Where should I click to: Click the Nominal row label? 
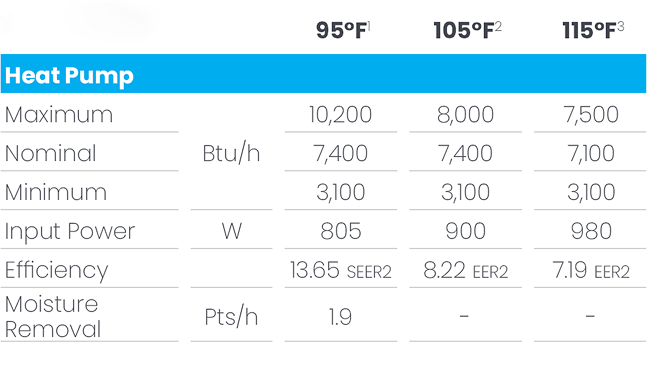[x=50, y=153]
